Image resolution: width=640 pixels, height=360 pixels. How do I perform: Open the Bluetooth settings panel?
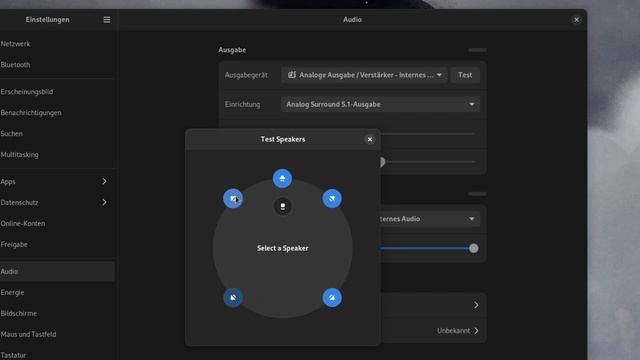point(57,64)
